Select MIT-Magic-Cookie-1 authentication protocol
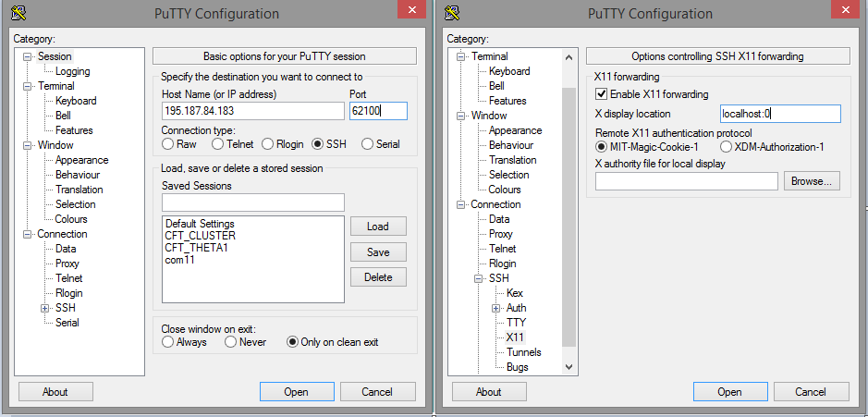This screenshot has width=868, height=417. tap(601, 147)
